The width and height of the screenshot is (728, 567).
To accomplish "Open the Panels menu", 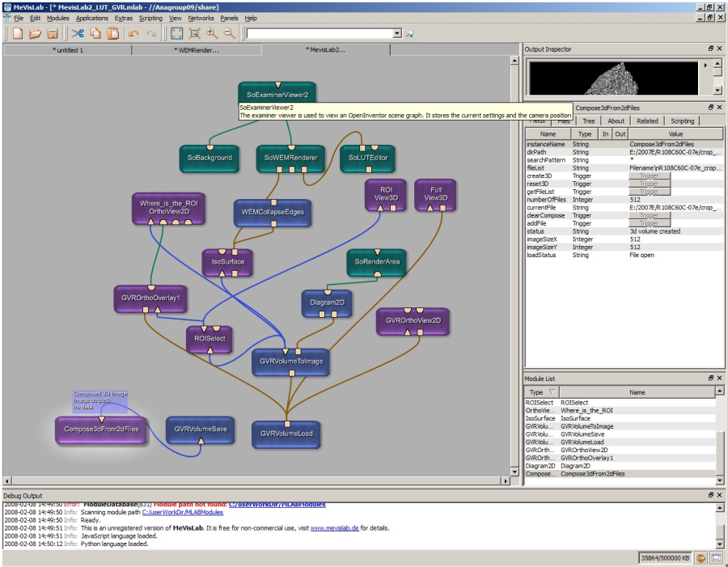I will tap(229, 18).
